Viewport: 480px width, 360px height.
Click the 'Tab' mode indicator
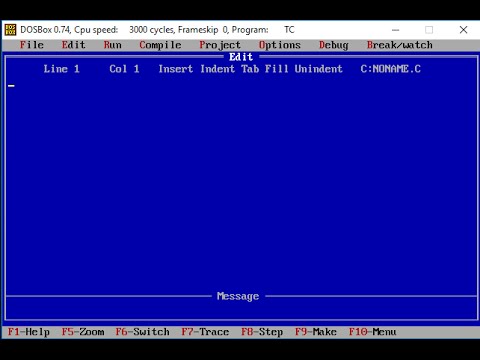pos(250,69)
